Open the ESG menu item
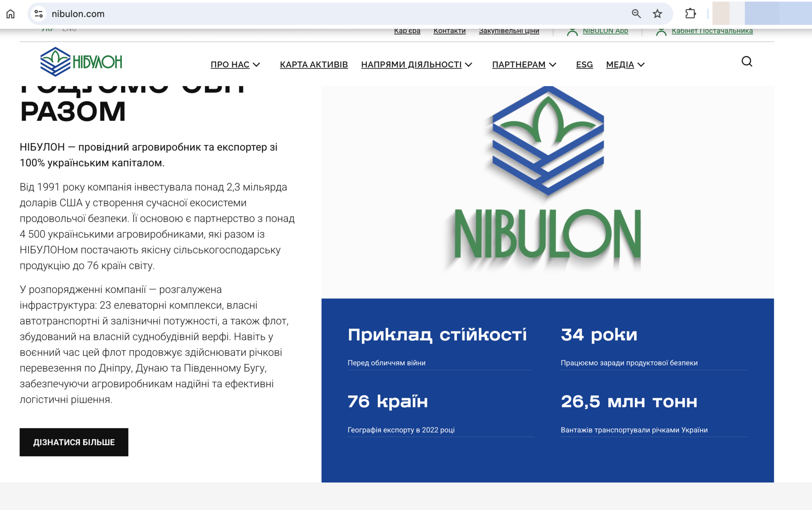The image size is (812, 510). pyautogui.click(x=584, y=64)
